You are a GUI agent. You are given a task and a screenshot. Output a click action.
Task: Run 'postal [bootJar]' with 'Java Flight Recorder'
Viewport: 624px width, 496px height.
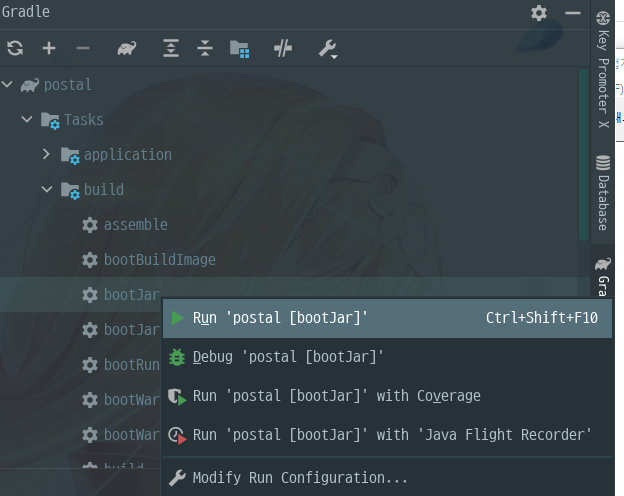click(387, 435)
